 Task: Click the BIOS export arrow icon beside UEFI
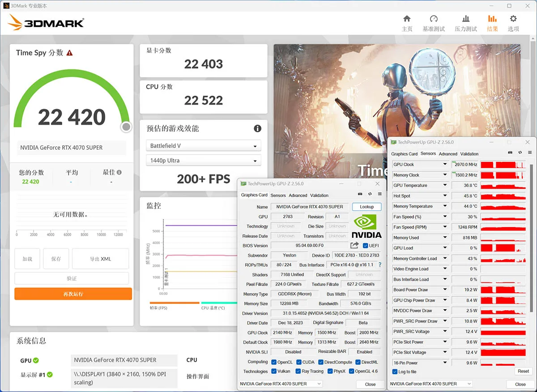point(354,245)
